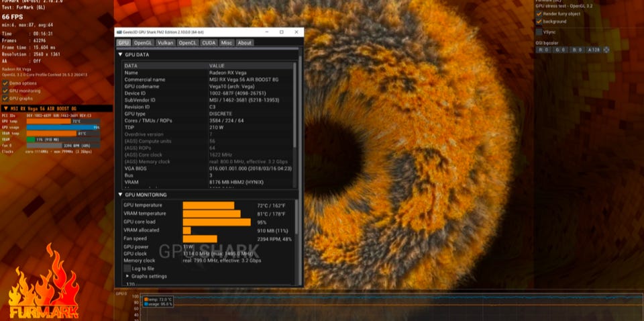
Task: Click the orange temp legend square
Action: (146, 300)
